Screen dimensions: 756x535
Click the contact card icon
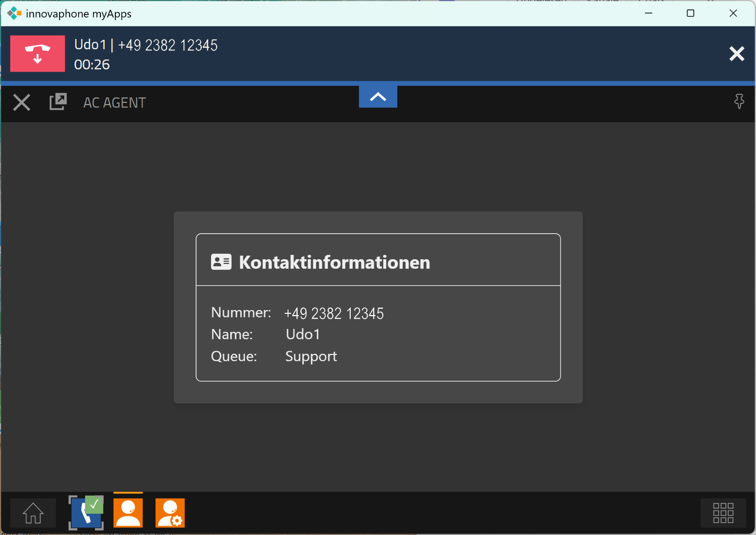coord(221,262)
